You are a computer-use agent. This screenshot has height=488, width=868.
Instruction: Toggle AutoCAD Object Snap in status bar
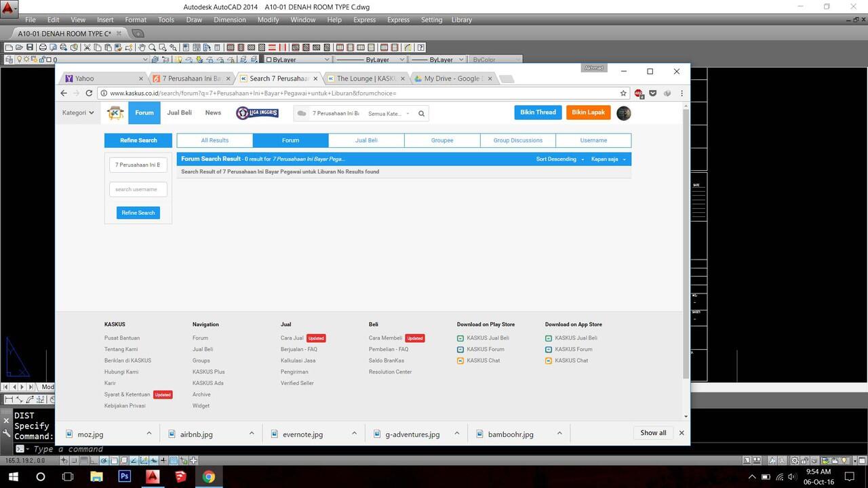point(114,461)
